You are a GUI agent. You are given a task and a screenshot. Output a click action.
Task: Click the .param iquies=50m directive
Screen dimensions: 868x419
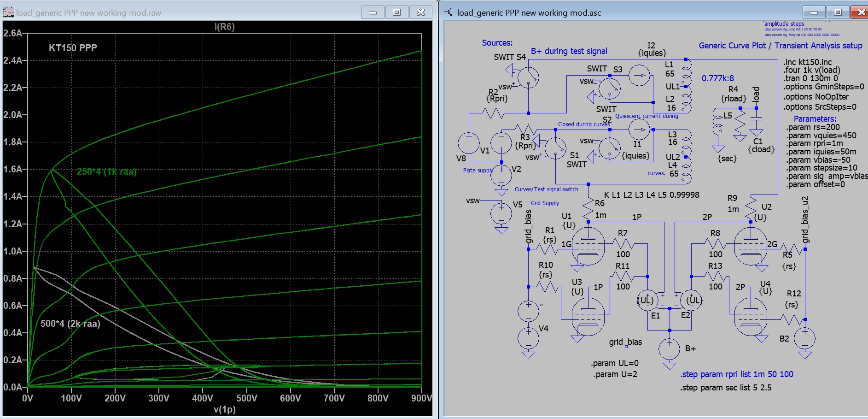coord(821,152)
